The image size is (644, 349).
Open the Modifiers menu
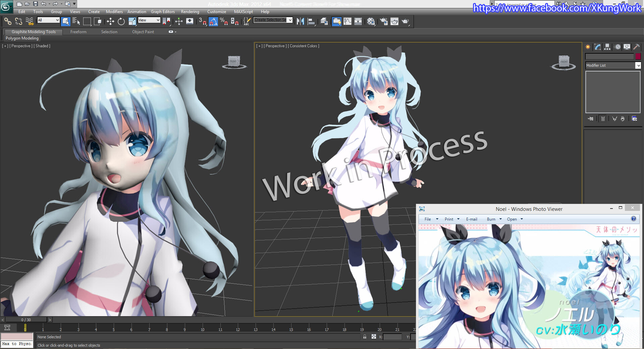point(114,12)
